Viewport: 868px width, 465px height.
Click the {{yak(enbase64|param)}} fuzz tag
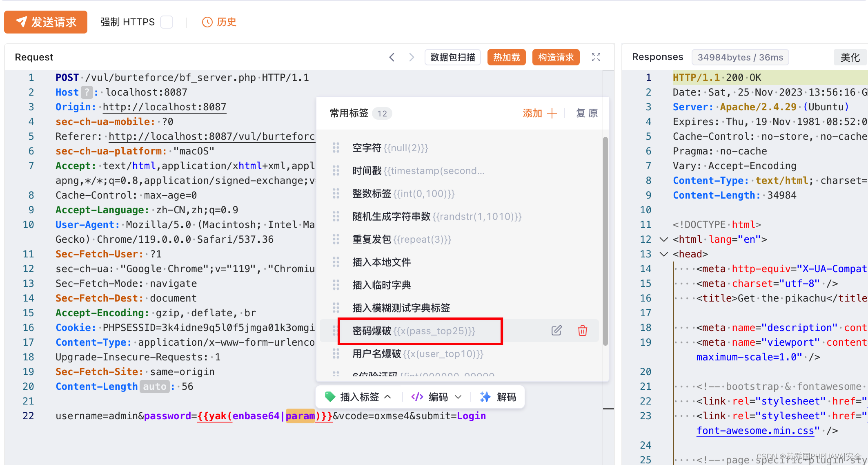pos(265,416)
